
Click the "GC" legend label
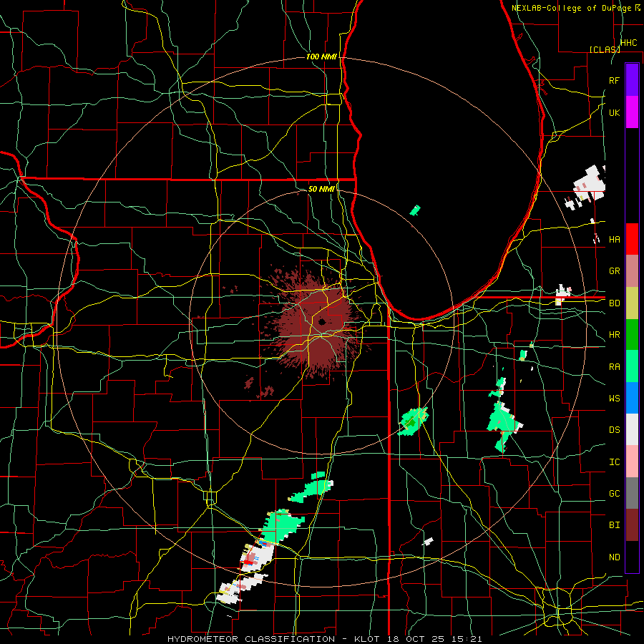tap(614, 494)
